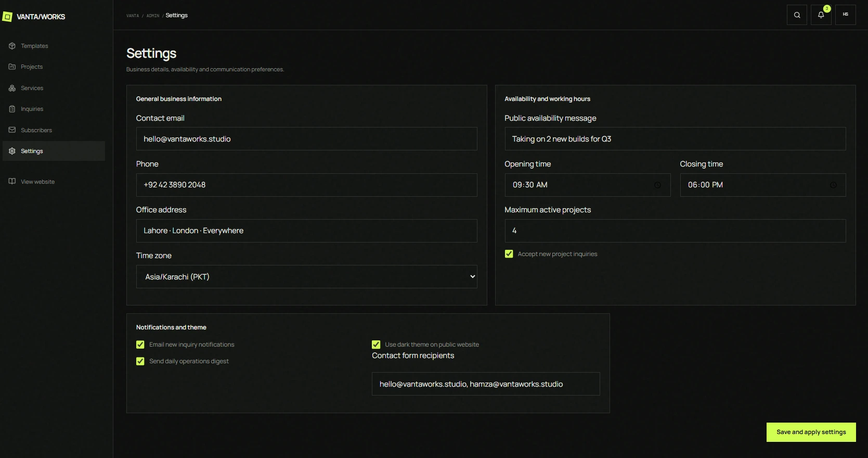Click the Contact form recipients field
This screenshot has width=868, height=458.
[x=486, y=384]
